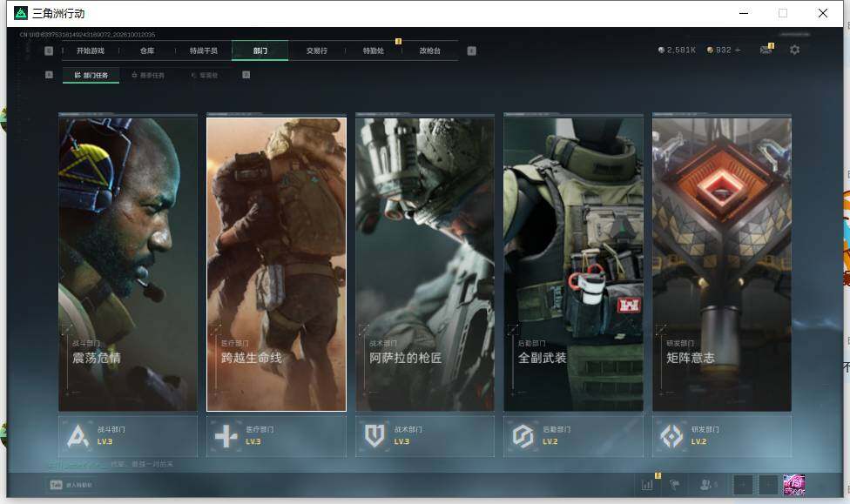This screenshot has width=850, height=504.
Task: Open the 阿萨拉的枪匠 mission card
Action: coord(425,264)
